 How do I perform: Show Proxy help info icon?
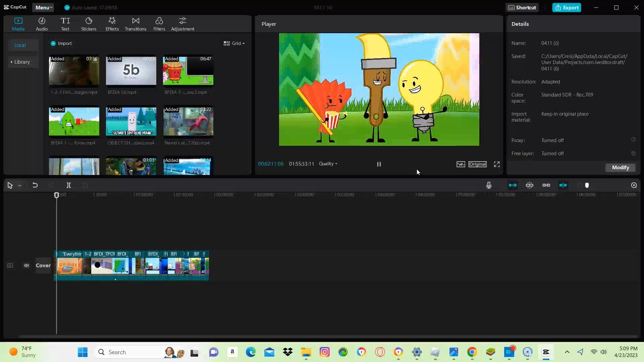tap(633, 140)
